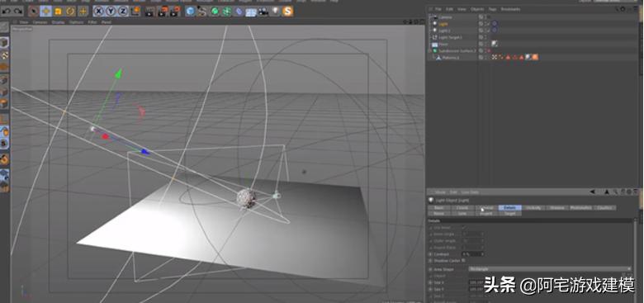The width and height of the screenshot is (644, 303).
Task: Open the Object Manager Bookmarks menu
Action: tap(510, 9)
